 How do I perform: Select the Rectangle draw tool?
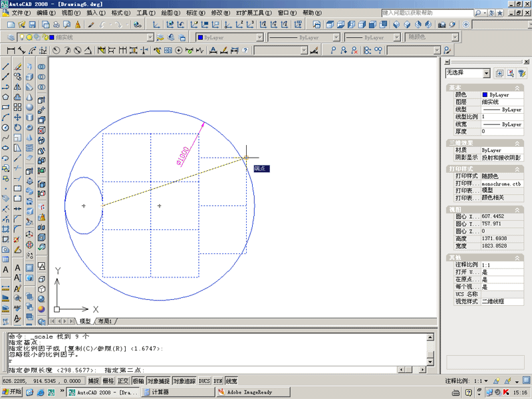[x=5, y=107]
